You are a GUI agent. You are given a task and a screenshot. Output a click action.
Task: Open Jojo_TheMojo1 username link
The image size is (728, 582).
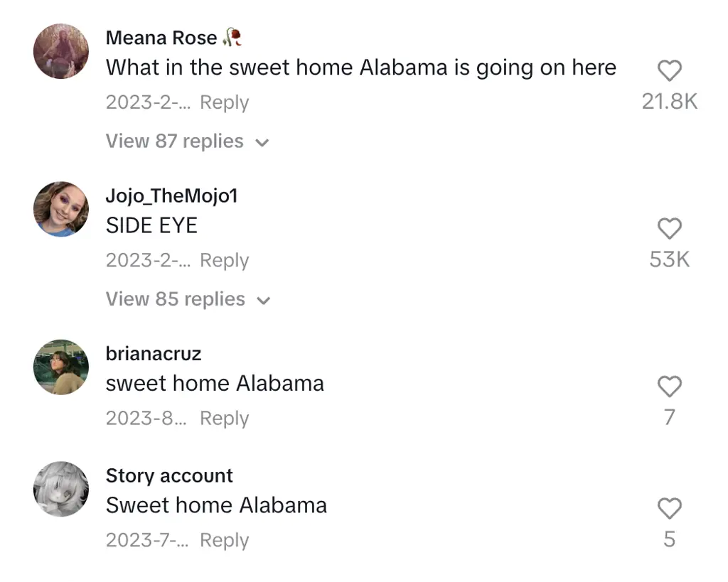click(171, 195)
